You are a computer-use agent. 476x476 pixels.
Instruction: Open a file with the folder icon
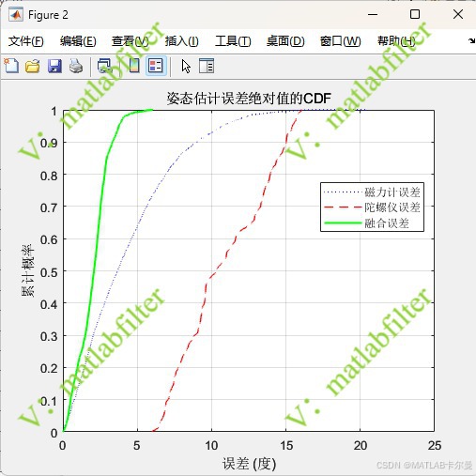[33, 66]
